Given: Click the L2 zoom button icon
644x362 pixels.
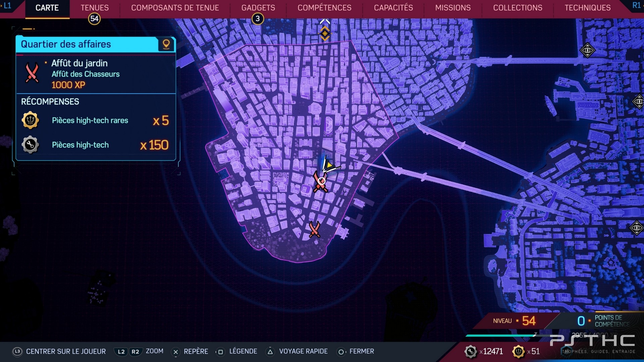Looking at the screenshot, I should 121,352.
